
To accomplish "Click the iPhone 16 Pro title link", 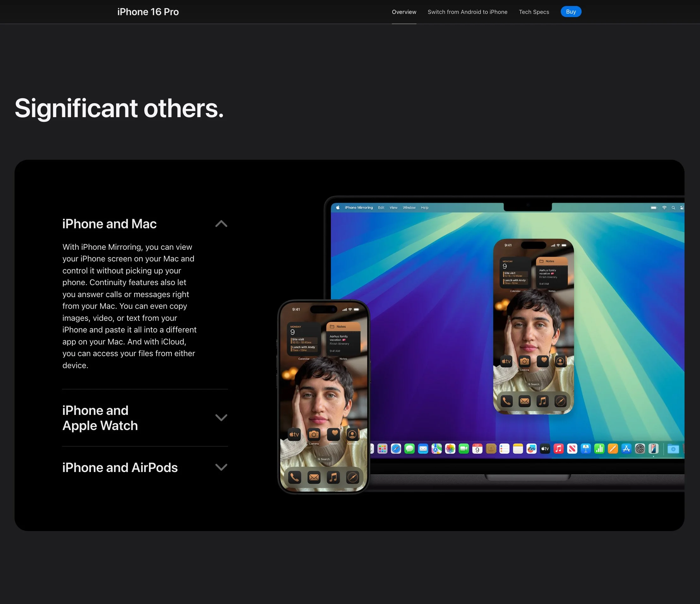I will [148, 12].
